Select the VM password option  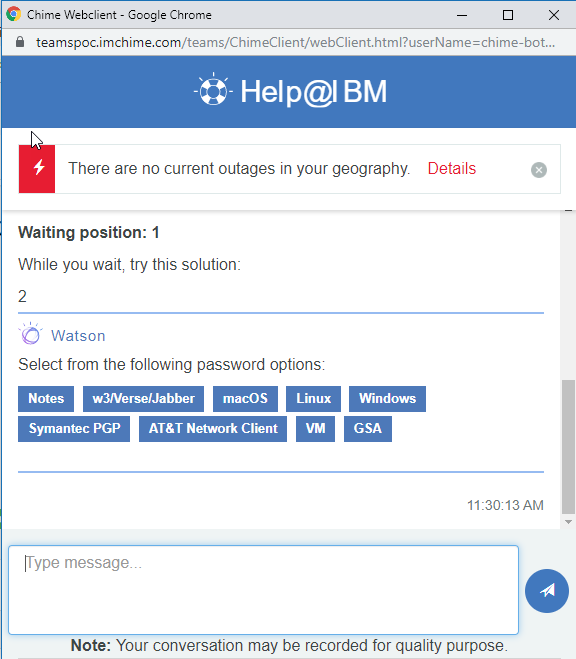(x=316, y=429)
